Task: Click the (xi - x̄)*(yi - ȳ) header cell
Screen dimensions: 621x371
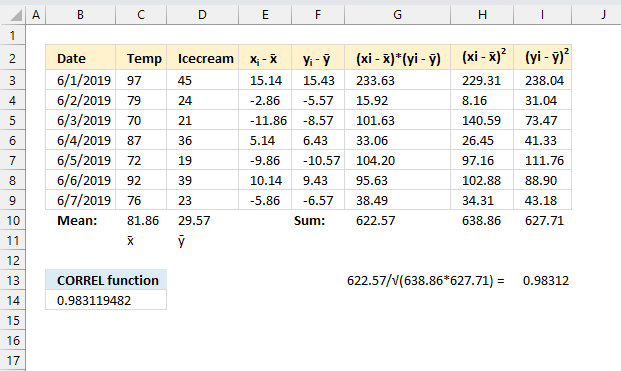Action: (x=398, y=58)
